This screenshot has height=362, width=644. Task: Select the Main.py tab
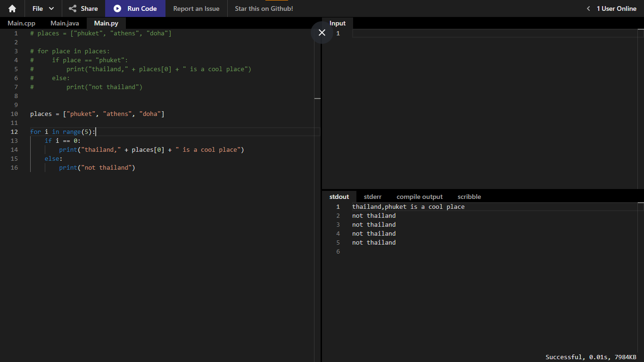click(x=106, y=23)
